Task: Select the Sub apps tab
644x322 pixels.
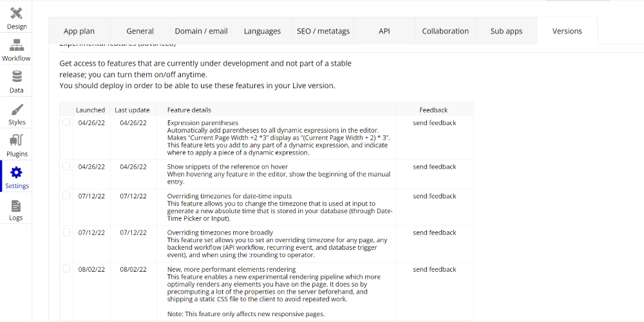Action: (506, 31)
